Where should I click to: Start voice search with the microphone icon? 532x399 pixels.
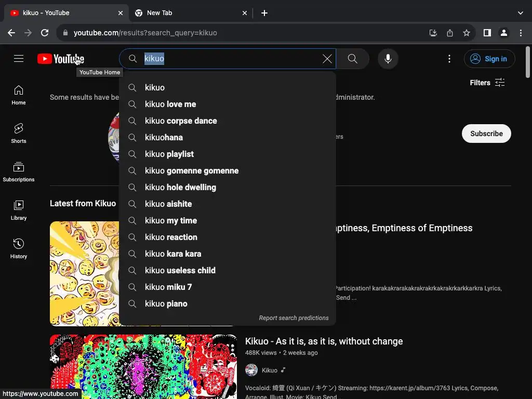tap(388, 59)
